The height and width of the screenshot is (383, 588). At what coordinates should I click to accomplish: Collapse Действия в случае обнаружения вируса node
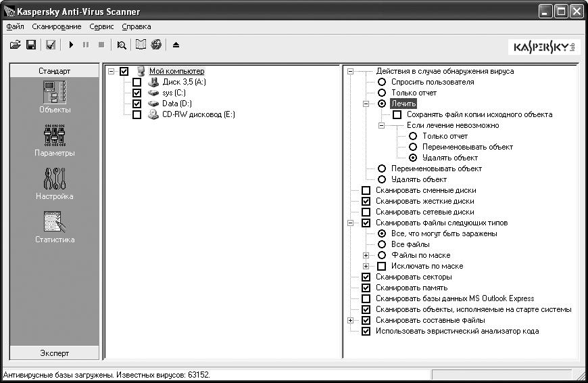click(350, 71)
